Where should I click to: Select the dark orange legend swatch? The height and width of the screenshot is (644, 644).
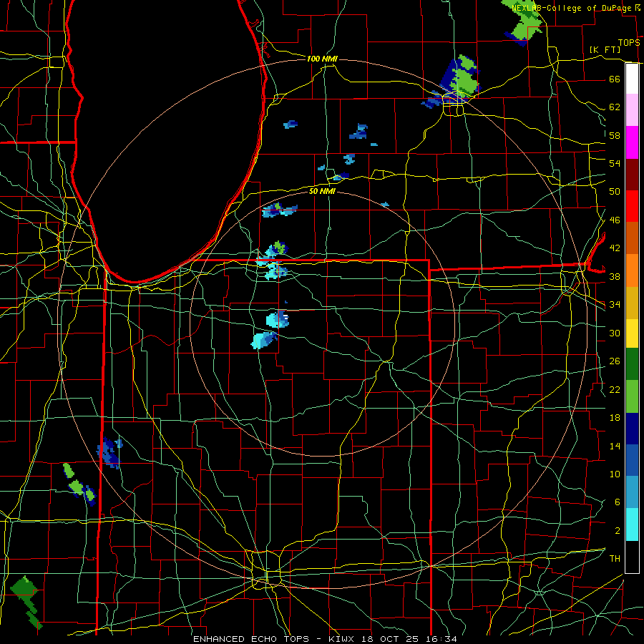pyautogui.click(x=632, y=238)
